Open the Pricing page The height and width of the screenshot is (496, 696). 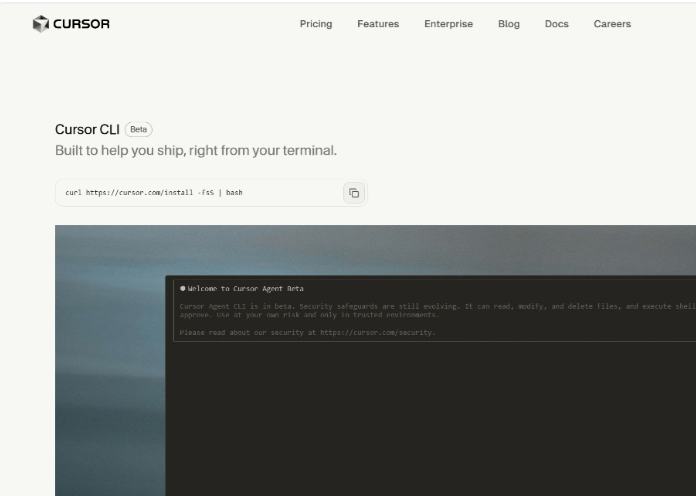coord(316,24)
